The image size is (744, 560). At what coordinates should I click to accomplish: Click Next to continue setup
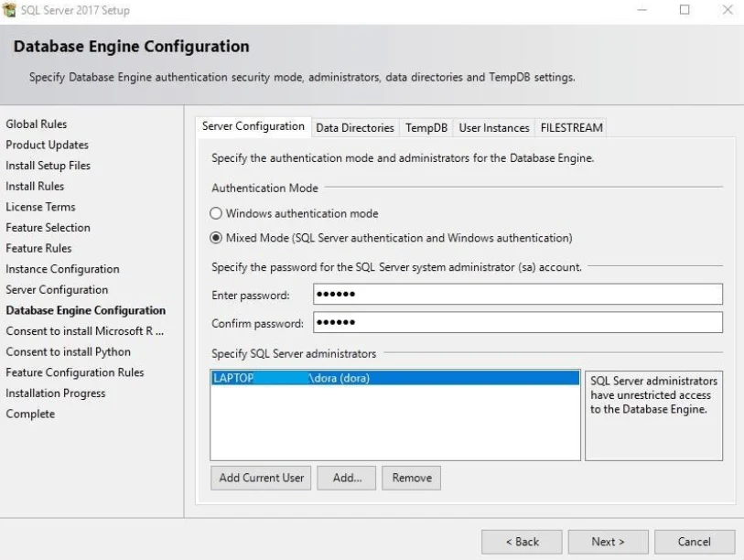608,542
